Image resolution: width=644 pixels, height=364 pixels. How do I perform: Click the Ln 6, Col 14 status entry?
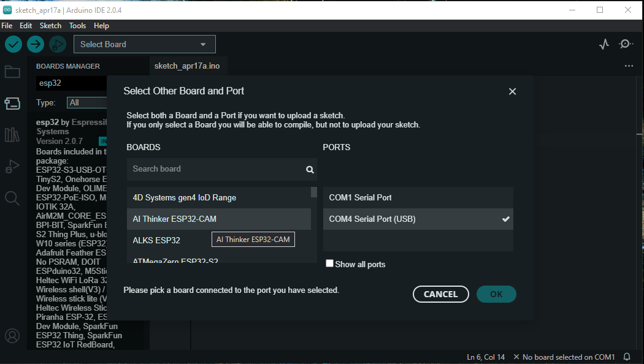click(486, 357)
